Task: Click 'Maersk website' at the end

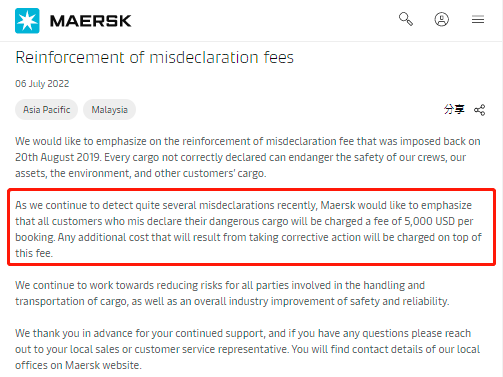Action: (103, 365)
